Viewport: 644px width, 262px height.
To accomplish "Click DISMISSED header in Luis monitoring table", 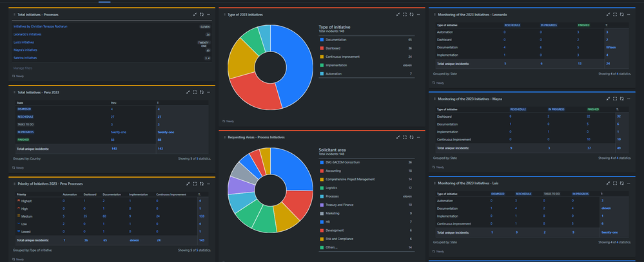I will (498, 194).
